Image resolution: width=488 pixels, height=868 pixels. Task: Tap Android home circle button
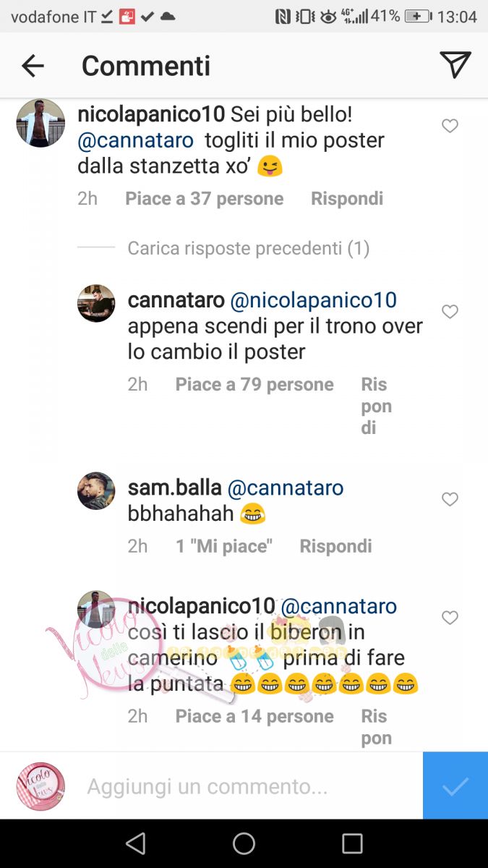pyautogui.click(x=244, y=843)
